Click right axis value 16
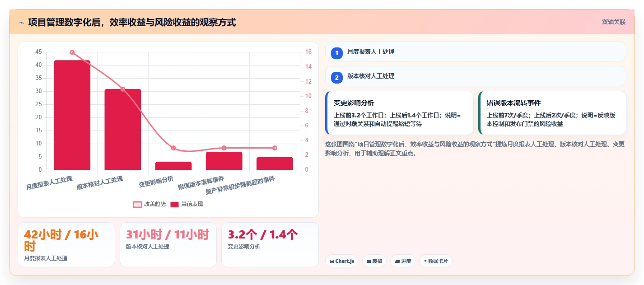Viewport: 644px width, 285px height. pyautogui.click(x=308, y=52)
